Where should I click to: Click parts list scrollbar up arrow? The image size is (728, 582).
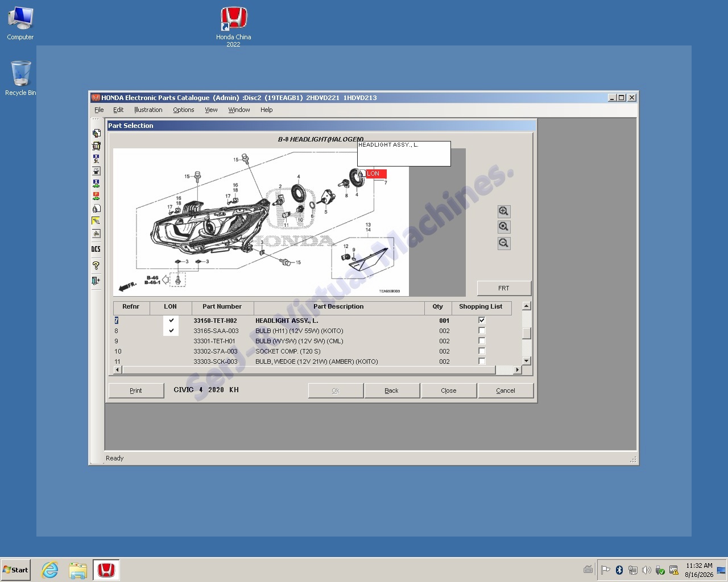tap(527, 306)
